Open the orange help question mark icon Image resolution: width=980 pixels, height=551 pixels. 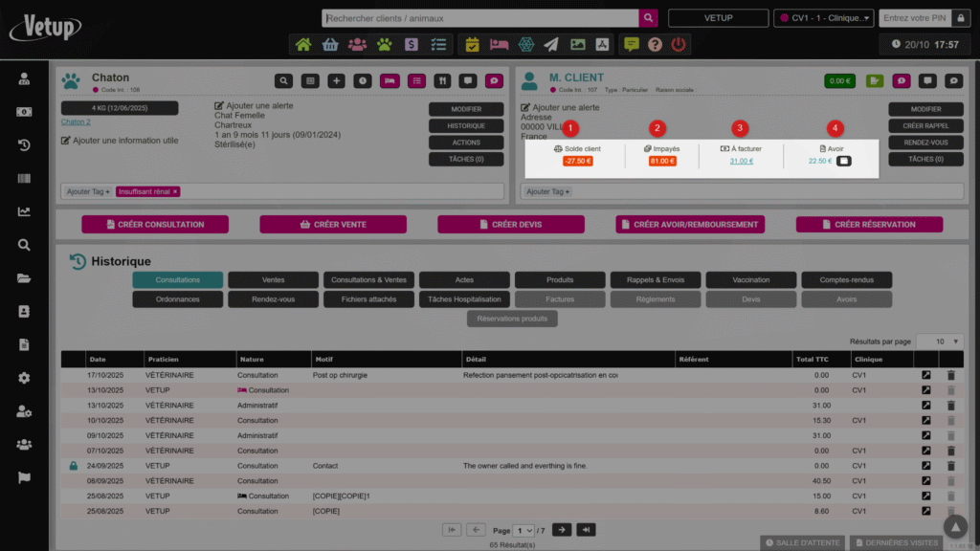click(x=655, y=44)
